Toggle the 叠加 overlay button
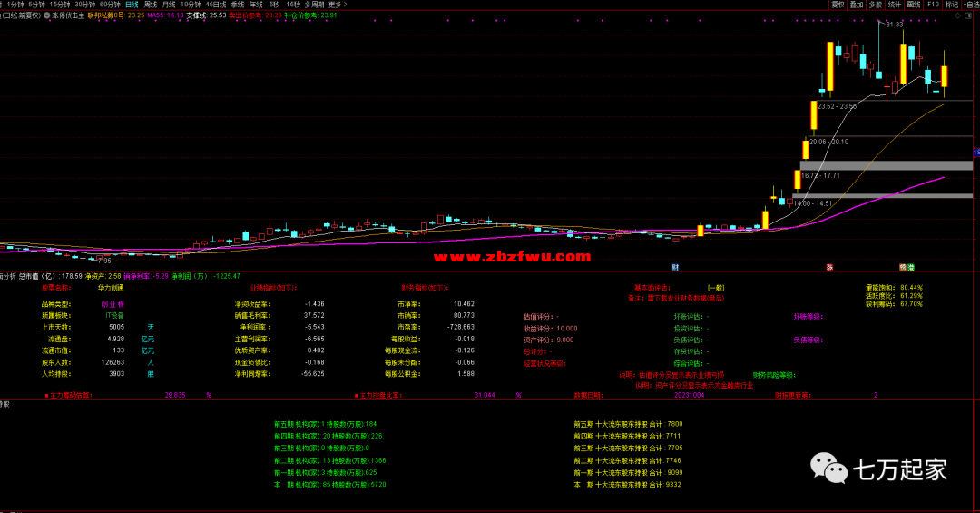The height and width of the screenshot is (513, 980). [x=857, y=5]
